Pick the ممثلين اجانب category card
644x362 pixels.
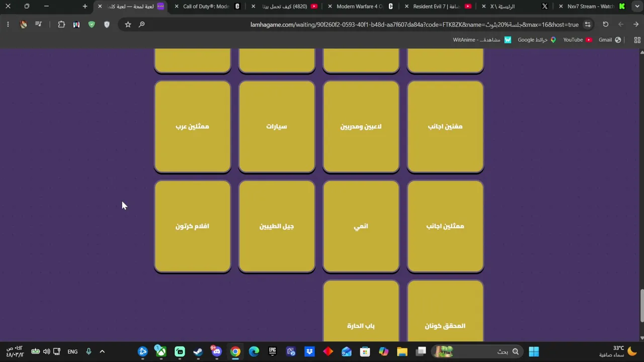(445, 226)
